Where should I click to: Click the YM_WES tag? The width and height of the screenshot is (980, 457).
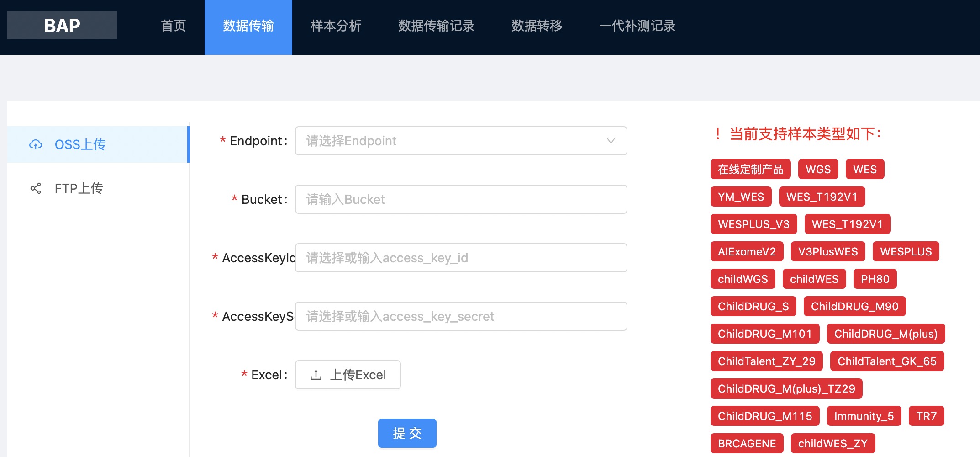click(x=741, y=197)
